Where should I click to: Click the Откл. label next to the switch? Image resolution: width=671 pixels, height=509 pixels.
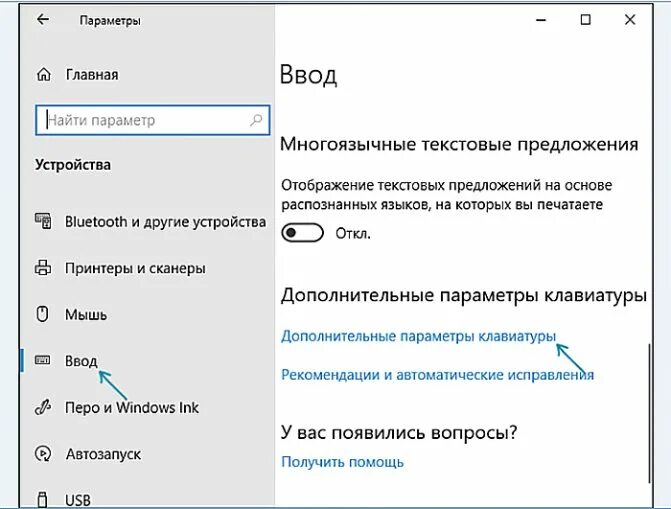353,234
